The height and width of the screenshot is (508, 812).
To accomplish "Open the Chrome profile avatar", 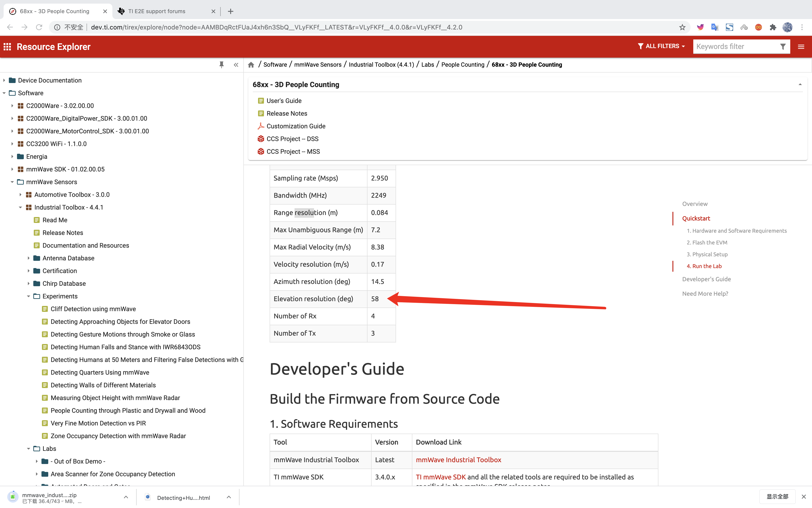I will point(787,27).
